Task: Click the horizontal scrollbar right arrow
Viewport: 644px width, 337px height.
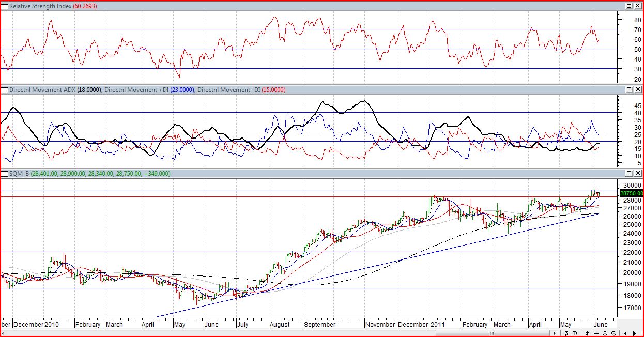Action: pyautogui.click(x=555, y=333)
